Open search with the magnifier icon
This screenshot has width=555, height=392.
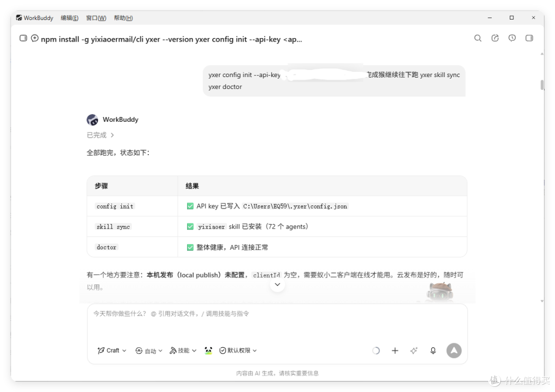pyautogui.click(x=478, y=38)
